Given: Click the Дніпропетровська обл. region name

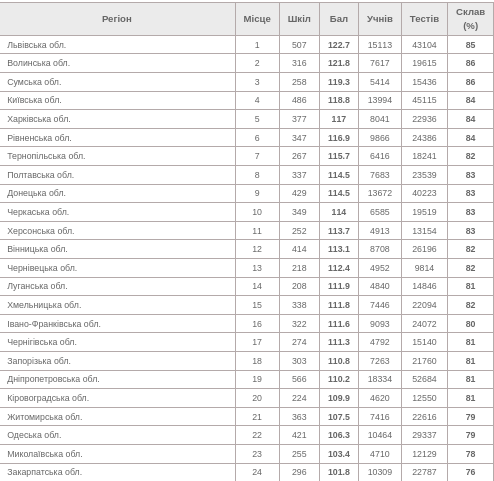Looking at the screenshot, I should click(x=53, y=379).
